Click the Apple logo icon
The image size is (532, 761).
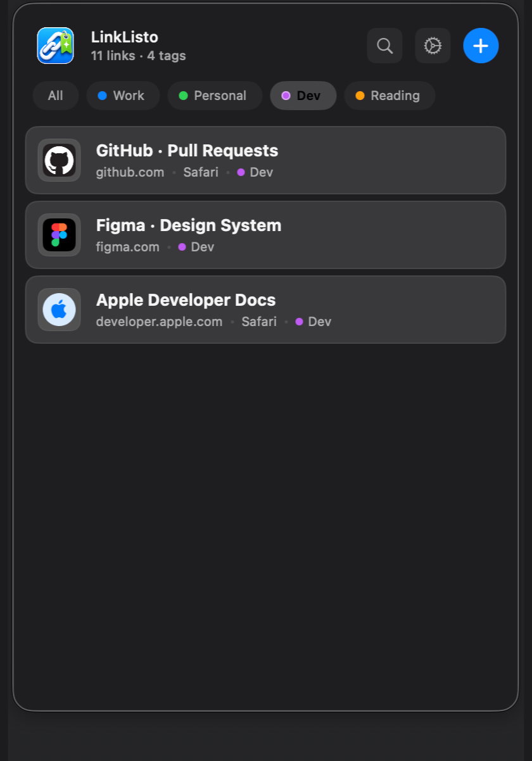coord(59,310)
